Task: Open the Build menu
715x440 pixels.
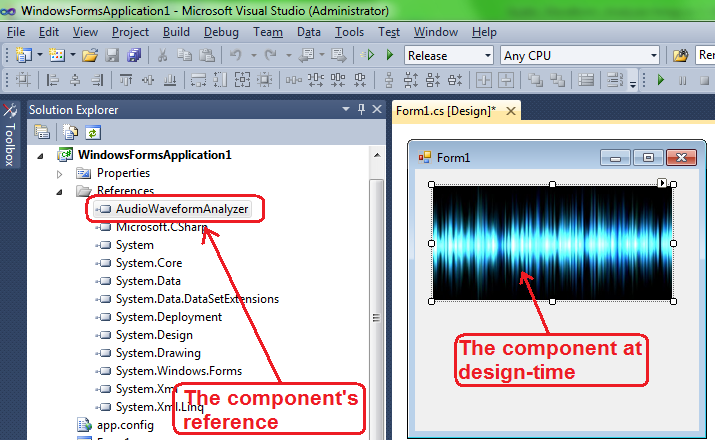Action: pos(176,32)
